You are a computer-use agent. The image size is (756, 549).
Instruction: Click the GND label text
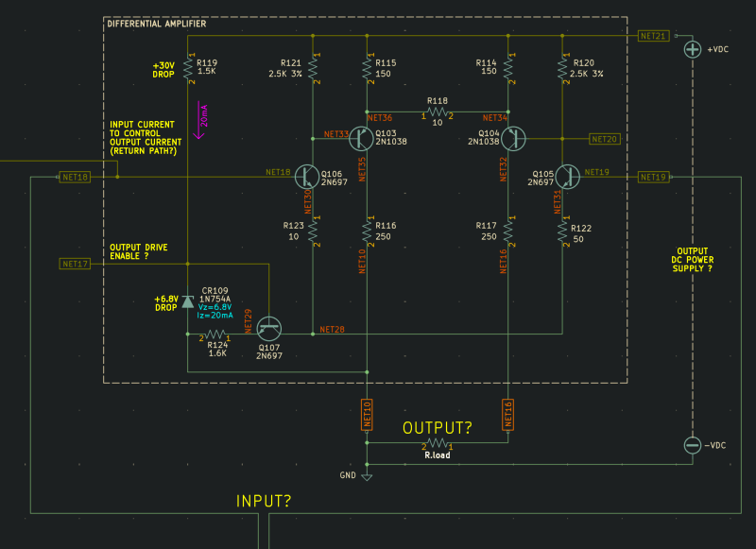[x=348, y=475]
